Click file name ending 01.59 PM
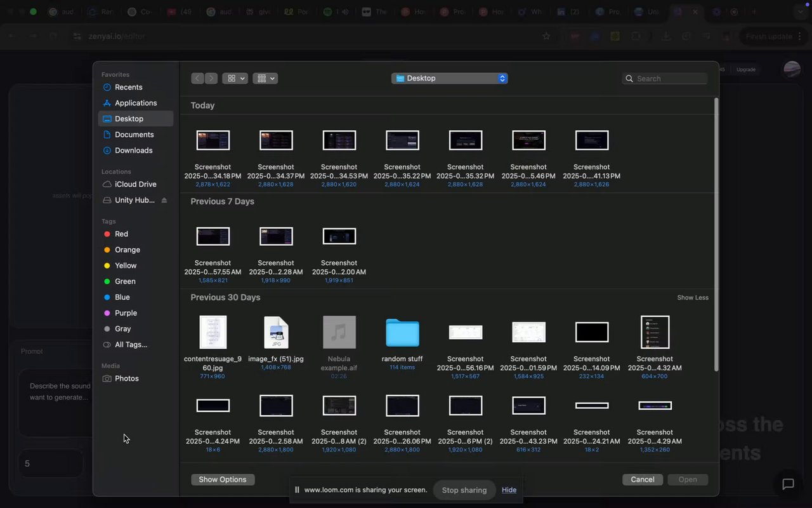Image resolution: width=812 pixels, height=508 pixels. (528, 363)
